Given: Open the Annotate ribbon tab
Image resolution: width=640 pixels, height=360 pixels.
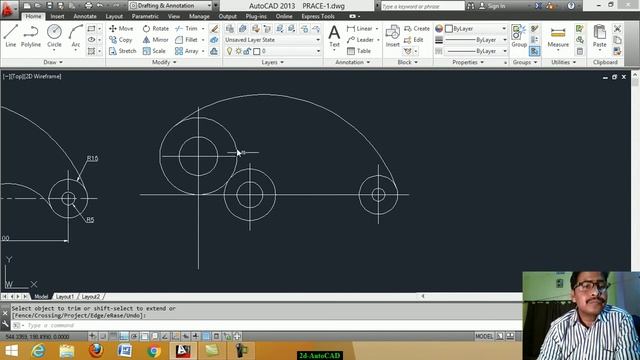Looking at the screenshot, I should click(85, 16).
